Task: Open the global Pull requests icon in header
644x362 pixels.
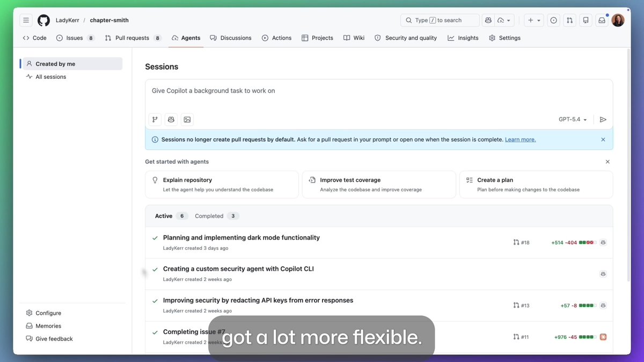Action: [569, 20]
